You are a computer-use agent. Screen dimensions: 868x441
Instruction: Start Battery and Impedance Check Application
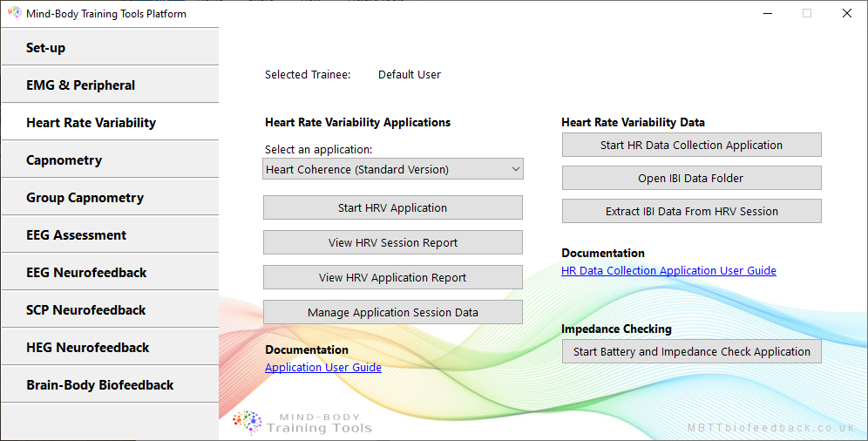[691, 351]
